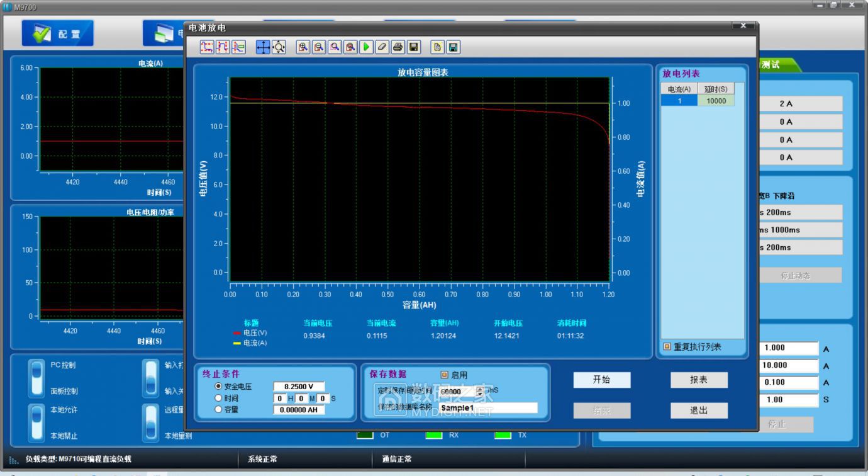868x476 pixels.
Task: Open the document report icon in toolbar
Action: tap(437, 47)
